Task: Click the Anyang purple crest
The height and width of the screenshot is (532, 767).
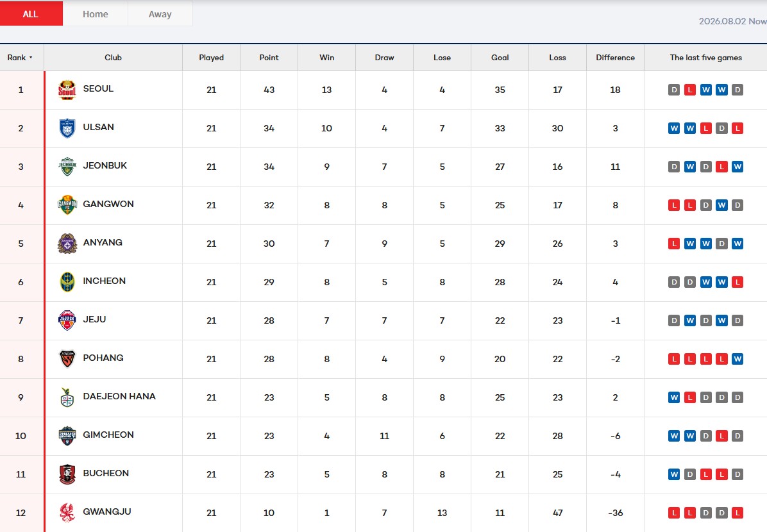Action: pyautogui.click(x=67, y=244)
